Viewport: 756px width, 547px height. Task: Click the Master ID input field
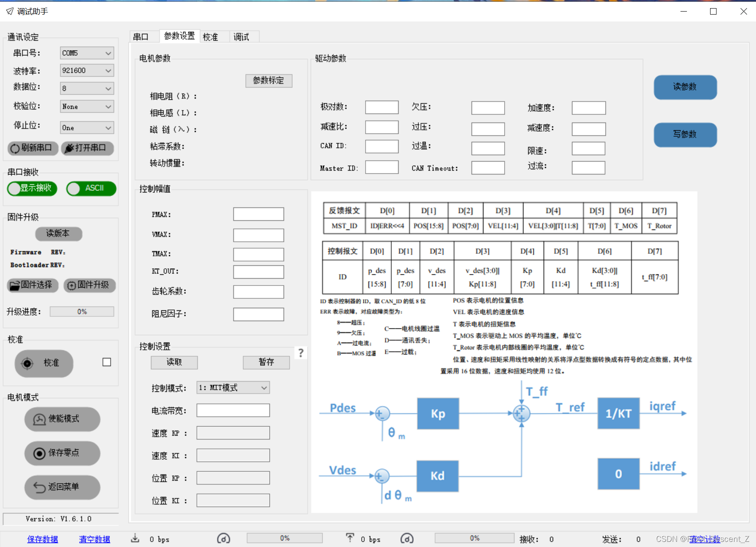(x=382, y=167)
